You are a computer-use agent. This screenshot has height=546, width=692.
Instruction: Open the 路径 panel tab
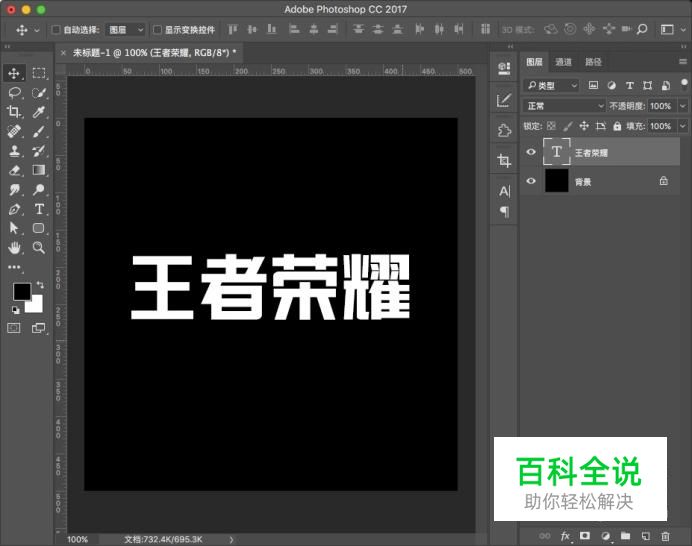593,62
